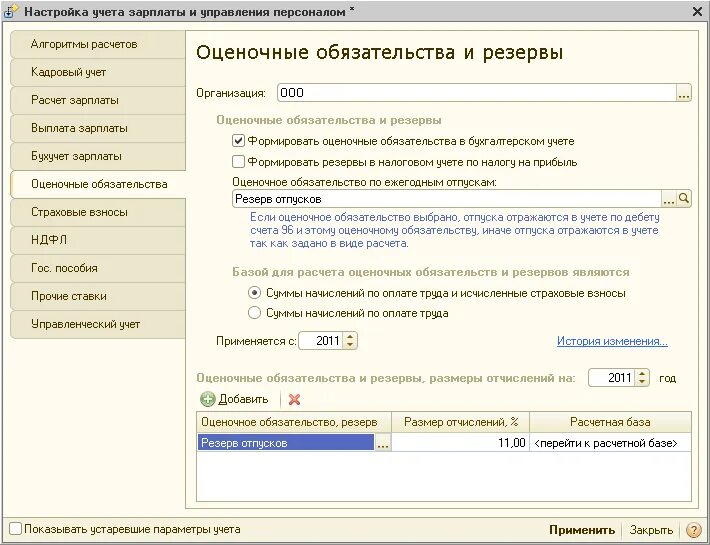Open История изменения link
Screen dimensions: 710x545
(612, 341)
